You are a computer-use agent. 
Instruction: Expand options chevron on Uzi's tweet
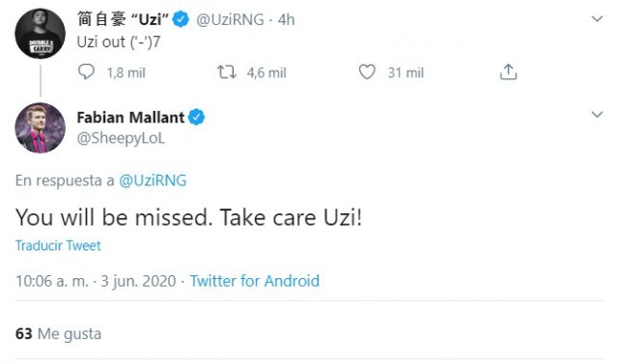pos(597,18)
